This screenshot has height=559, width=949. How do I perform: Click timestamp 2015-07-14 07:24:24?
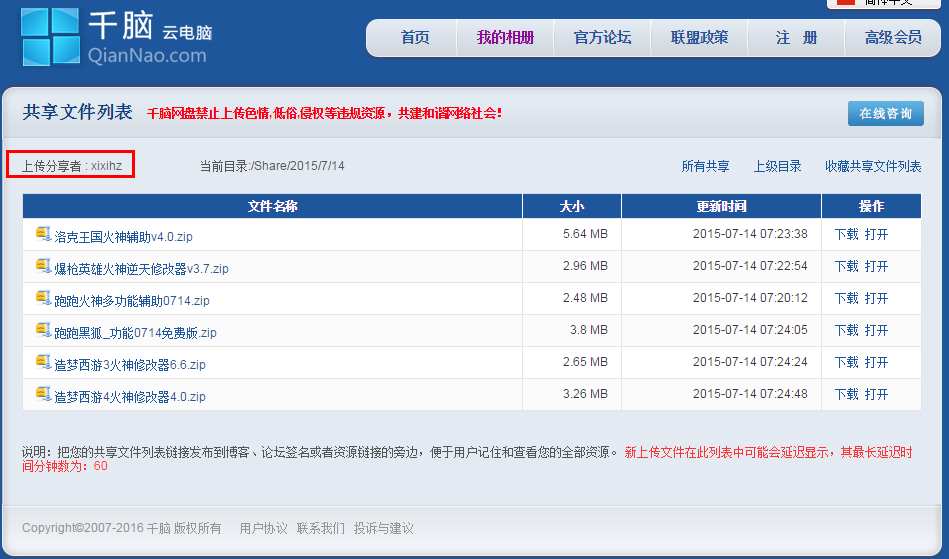(x=750, y=362)
